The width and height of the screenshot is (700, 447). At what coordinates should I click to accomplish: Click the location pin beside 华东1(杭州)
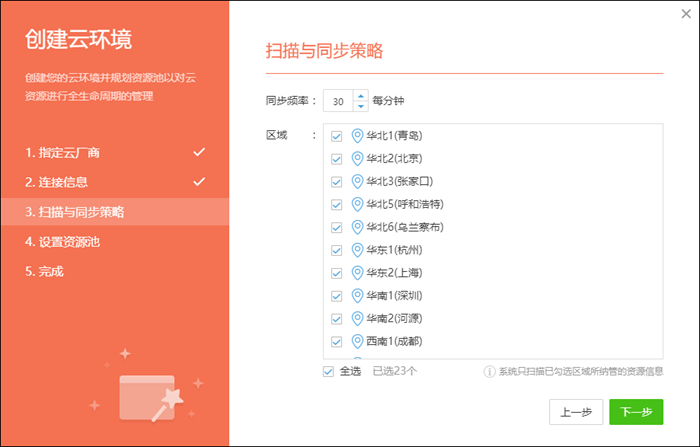click(x=357, y=250)
